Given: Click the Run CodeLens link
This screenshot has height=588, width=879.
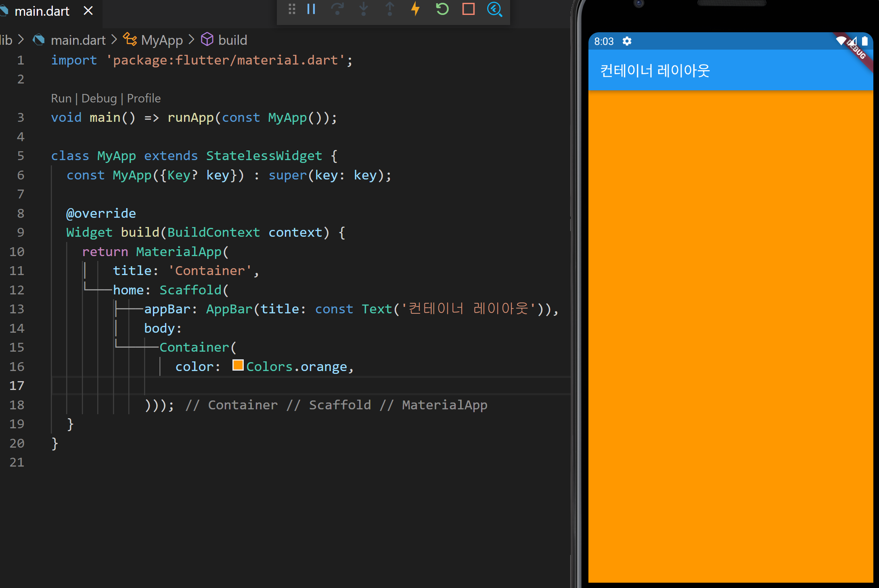Looking at the screenshot, I should [x=61, y=98].
